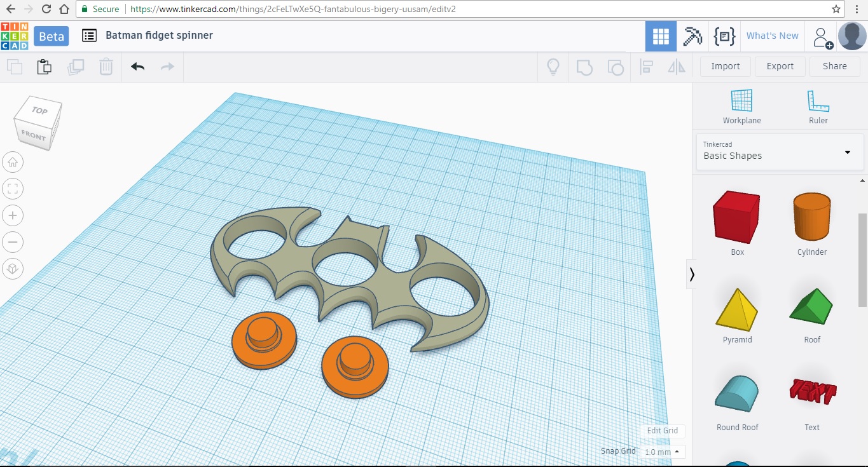This screenshot has width=868, height=467.
Task: Click the Edit Grid button
Action: pos(663,430)
